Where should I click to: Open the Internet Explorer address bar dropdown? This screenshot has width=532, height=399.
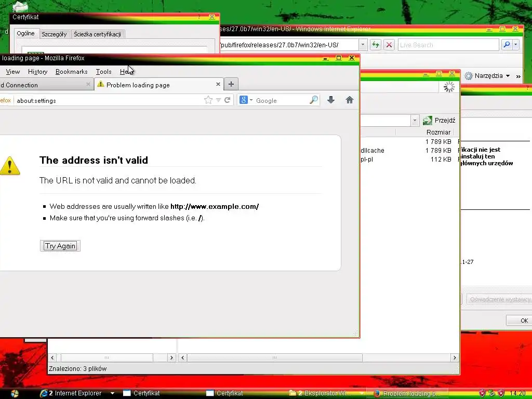(x=363, y=45)
